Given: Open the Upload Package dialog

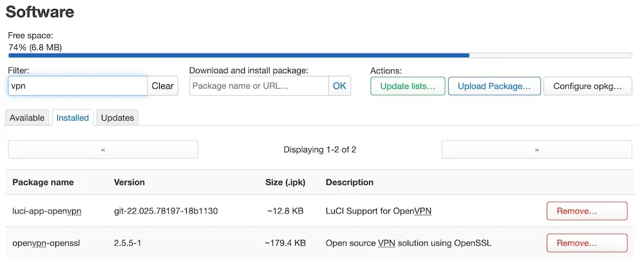Looking at the screenshot, I should [494, 86].
